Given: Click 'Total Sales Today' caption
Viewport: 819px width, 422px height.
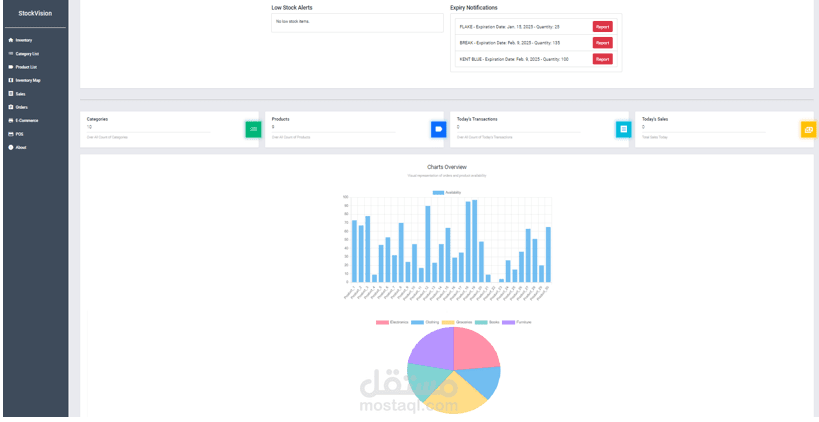Looking at the screenshot, I should pyautogui.click(x=654, y=137).
